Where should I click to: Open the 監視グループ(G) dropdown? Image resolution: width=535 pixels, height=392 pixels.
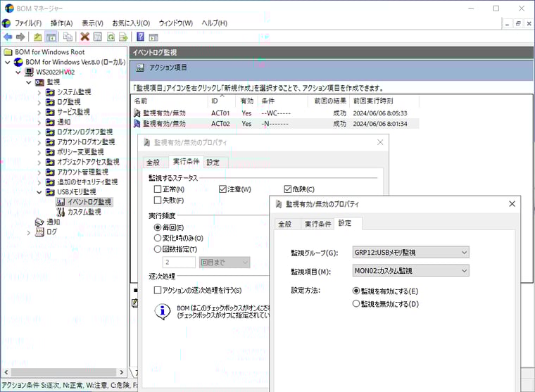[x=411, y=253]
